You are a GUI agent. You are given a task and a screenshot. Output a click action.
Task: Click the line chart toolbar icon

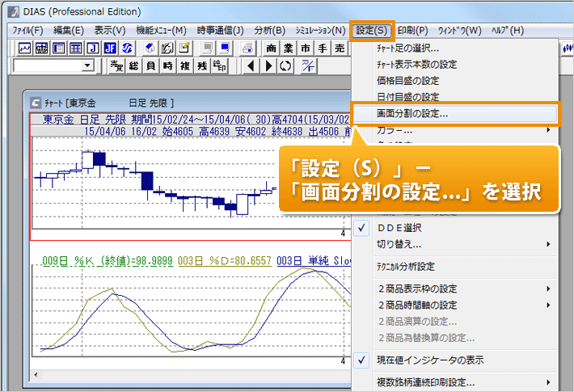point(24,48)
